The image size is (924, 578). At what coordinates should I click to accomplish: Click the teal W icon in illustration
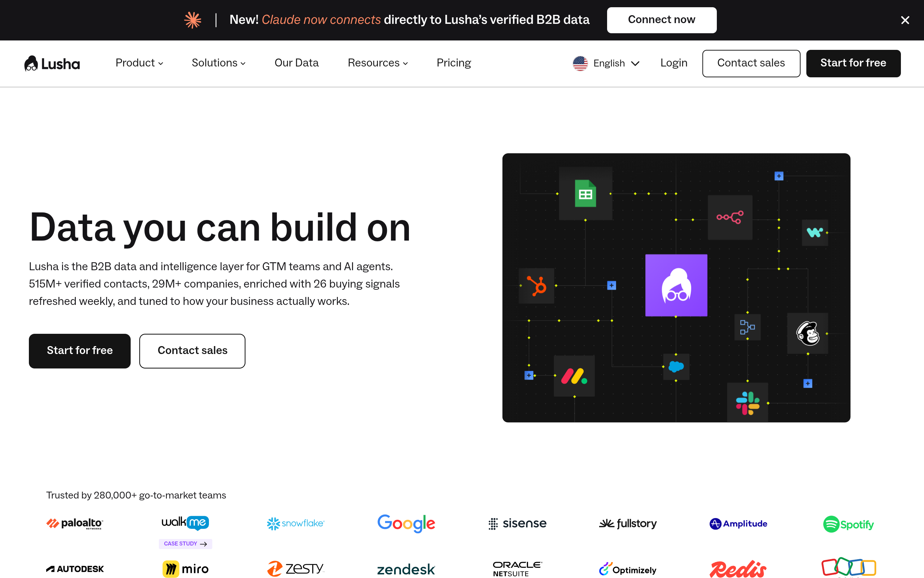click(x=814, y=232)
